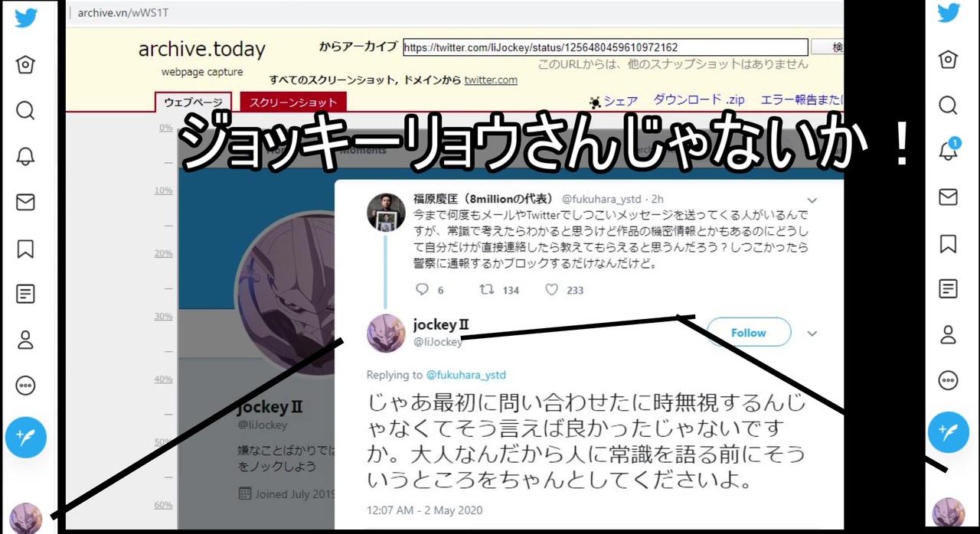Open Profile person icon in right sidebar
Viewport: 980px width, 534px height.
pyautogui.click(x=948, y=334)
